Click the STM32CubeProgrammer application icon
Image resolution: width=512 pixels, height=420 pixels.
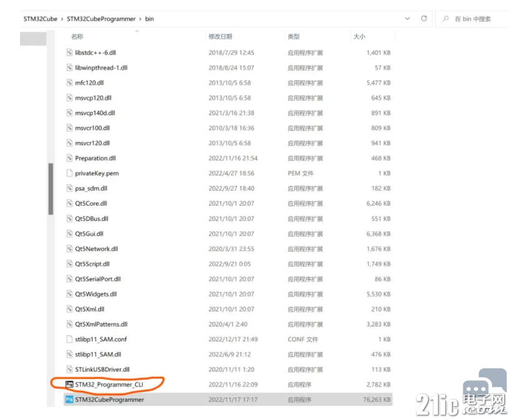coord(69,399)
